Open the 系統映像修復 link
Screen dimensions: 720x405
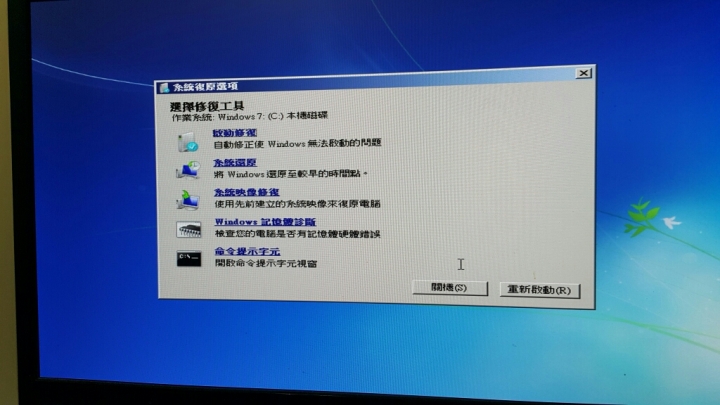[x=247, y=192]
